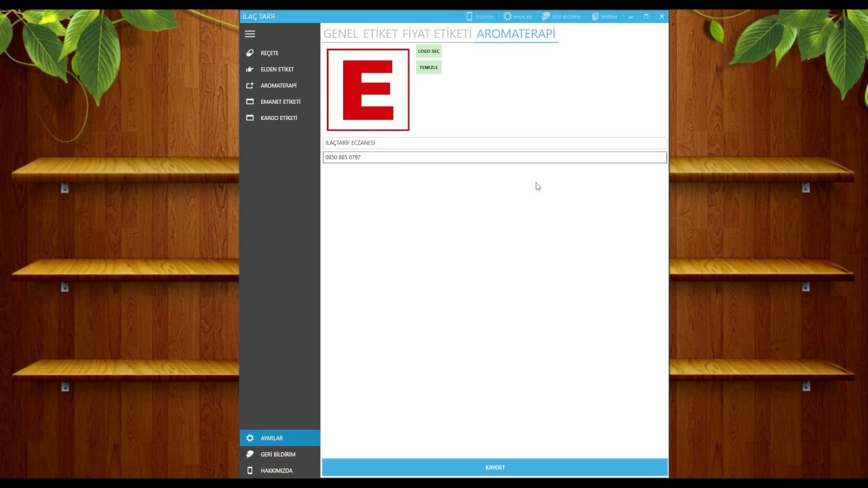Open REÇETE from the sidebar
The width and height of the screenshot is (868, 488).
(279, 53)
